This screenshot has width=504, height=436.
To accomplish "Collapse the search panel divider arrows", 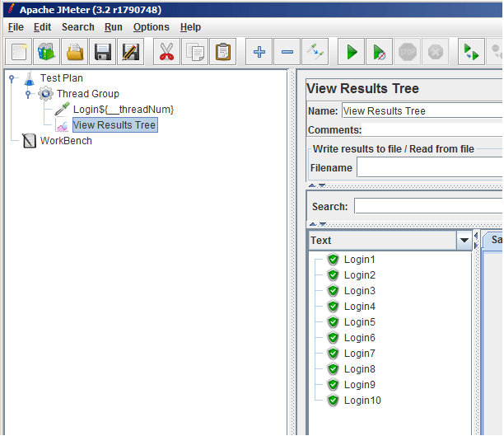I will [x=318, y=224].
